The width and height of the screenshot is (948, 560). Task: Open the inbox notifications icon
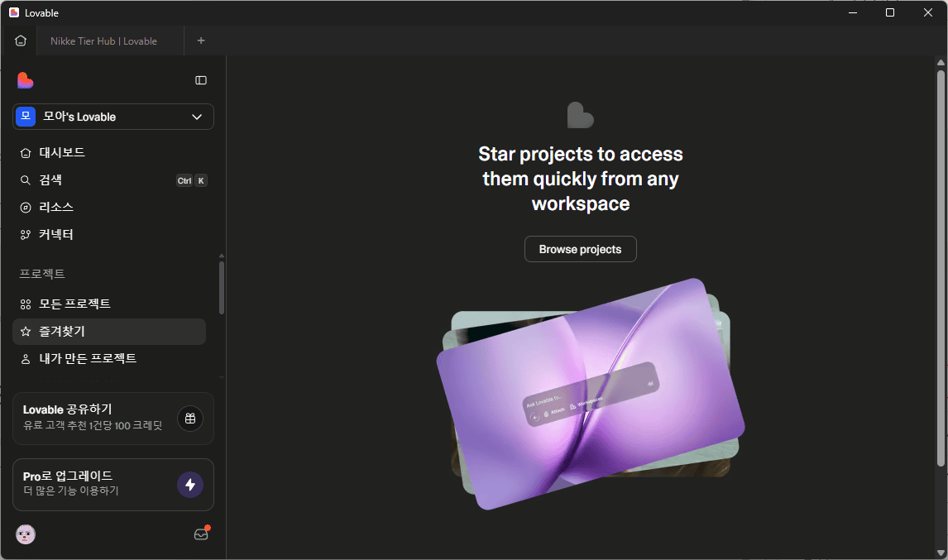201,534
